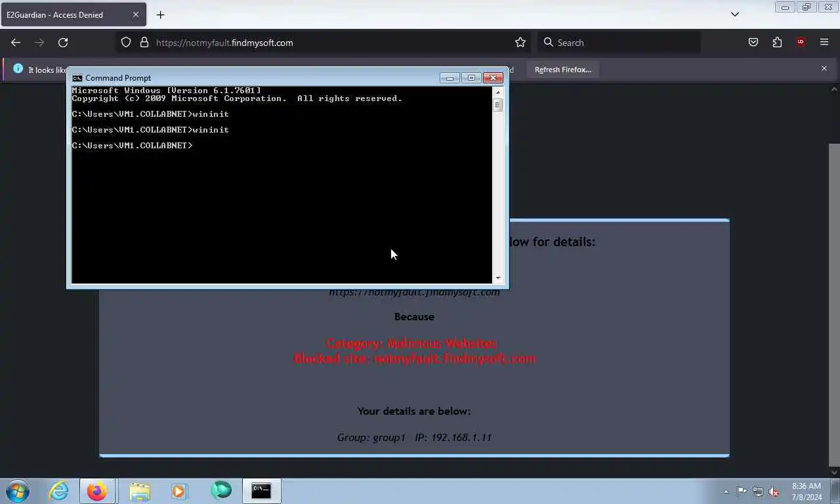Open the green globe taskbar app
Image resolution: width=840 pixels, height=504 pixels.
point(221,491)
